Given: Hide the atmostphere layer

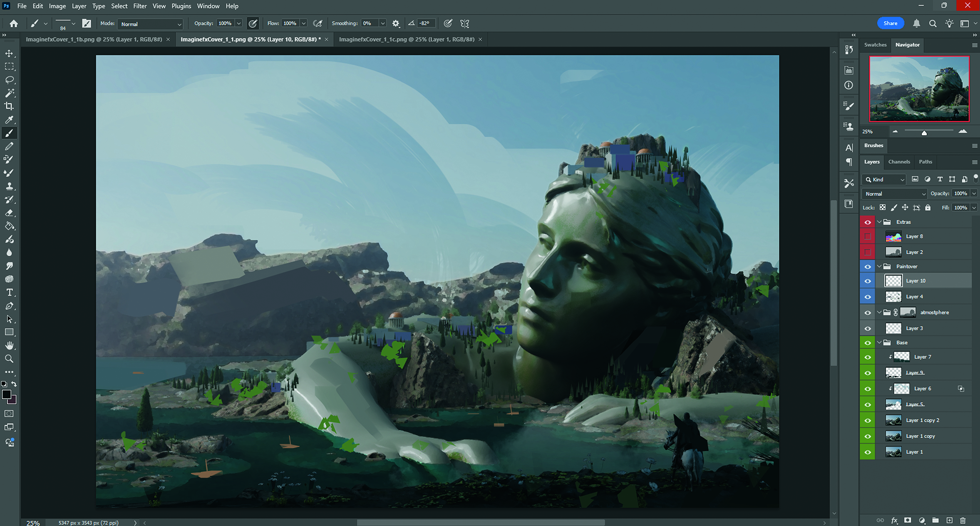Looking at the screenshot, I should tap(867, 312).
